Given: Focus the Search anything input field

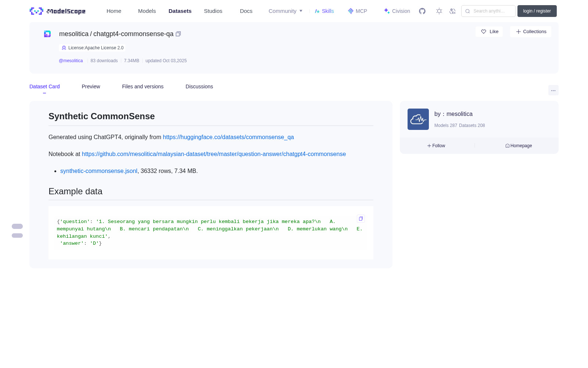Looking at the screenshot, I should [x=488, y=11].
